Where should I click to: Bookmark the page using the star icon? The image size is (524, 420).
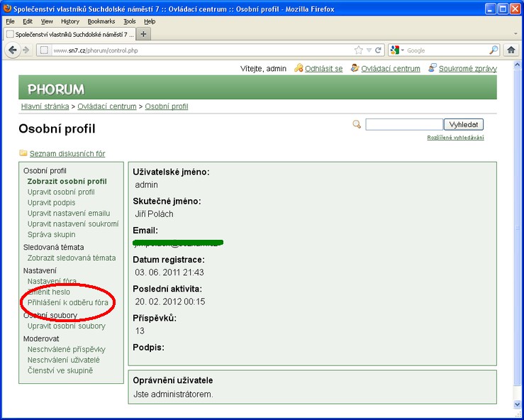click(x=359, y=50)
